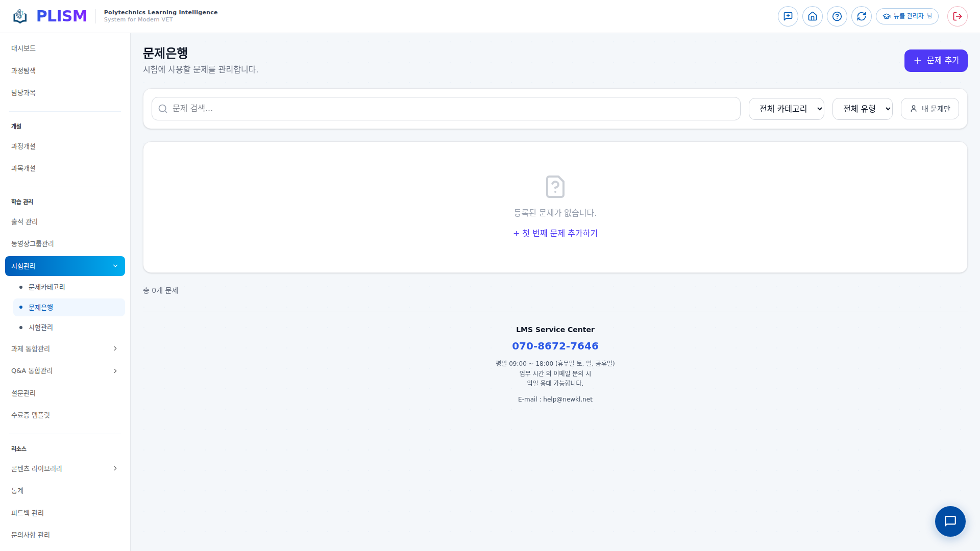
Task: Open the 뉴클 관리자 user profile
Action: 907,16
